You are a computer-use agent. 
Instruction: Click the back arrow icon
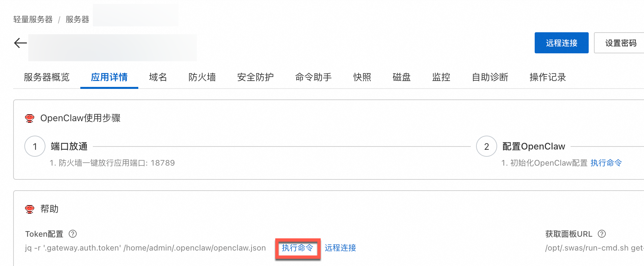click(20, 43)
